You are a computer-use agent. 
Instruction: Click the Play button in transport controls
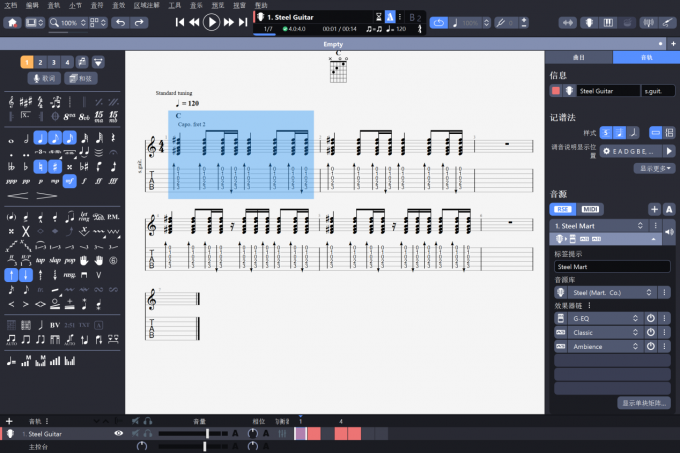pyautogui.click(x=211, y=22)
